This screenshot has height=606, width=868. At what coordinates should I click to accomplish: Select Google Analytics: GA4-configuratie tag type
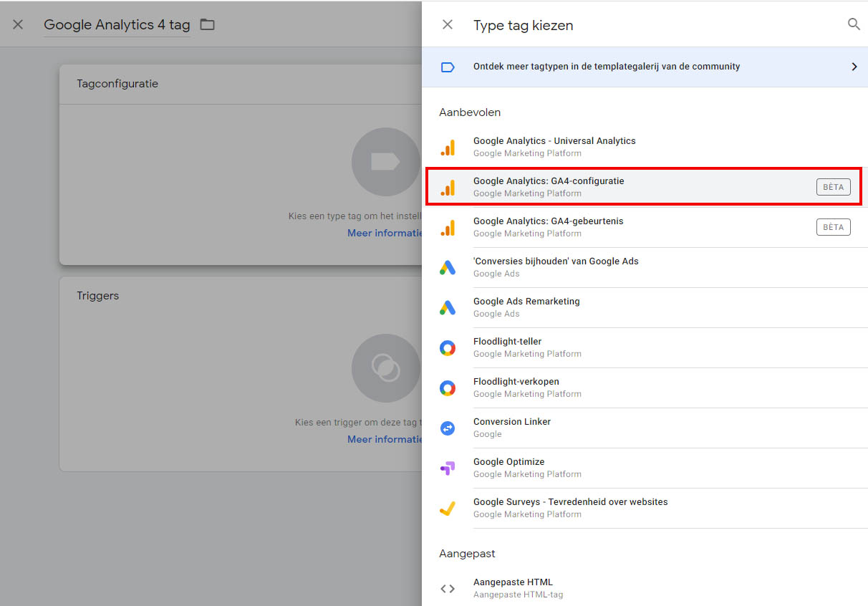549,187
